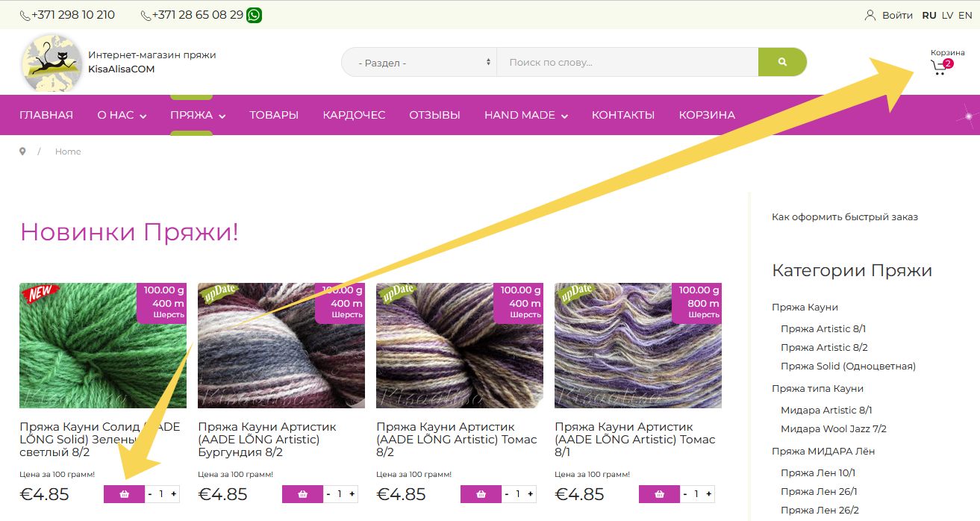The width and height of the screenshot is (980, 521).
Task: Open the Томас 8/2 yarn product image
Action: (460, 346)
